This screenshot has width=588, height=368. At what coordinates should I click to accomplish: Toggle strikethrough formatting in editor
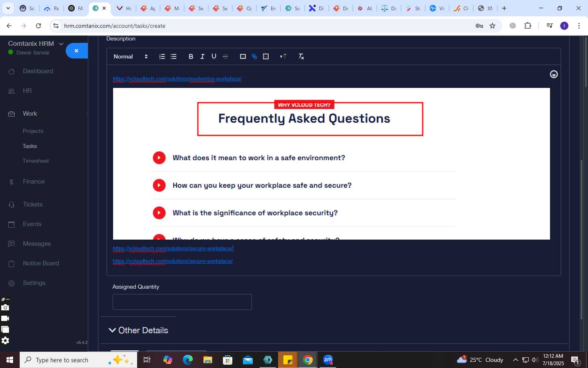pos(225,56)
